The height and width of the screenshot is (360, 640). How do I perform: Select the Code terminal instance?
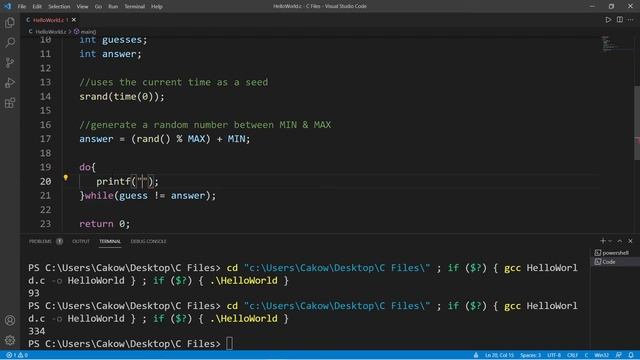(605, 262)
